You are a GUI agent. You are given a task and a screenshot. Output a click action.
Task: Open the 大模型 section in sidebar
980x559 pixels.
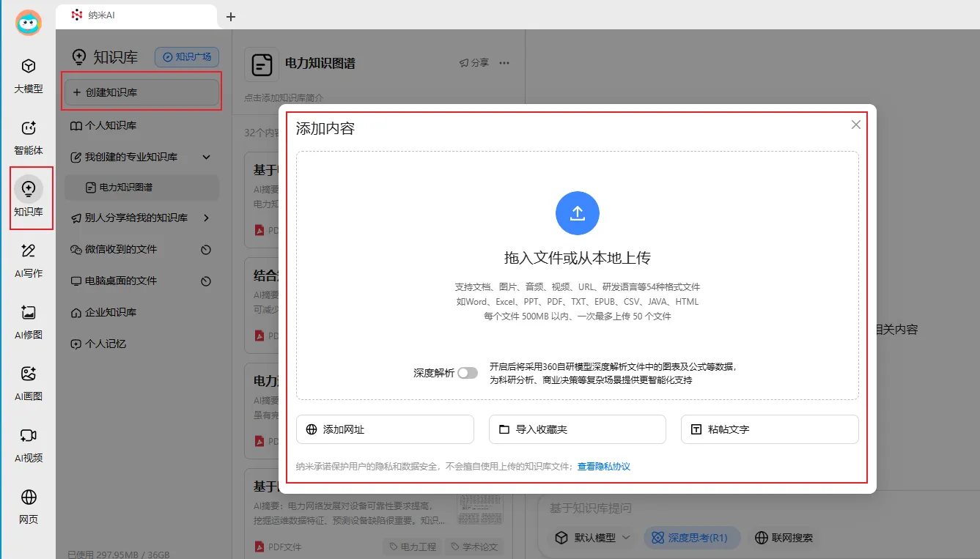point(29,76)
